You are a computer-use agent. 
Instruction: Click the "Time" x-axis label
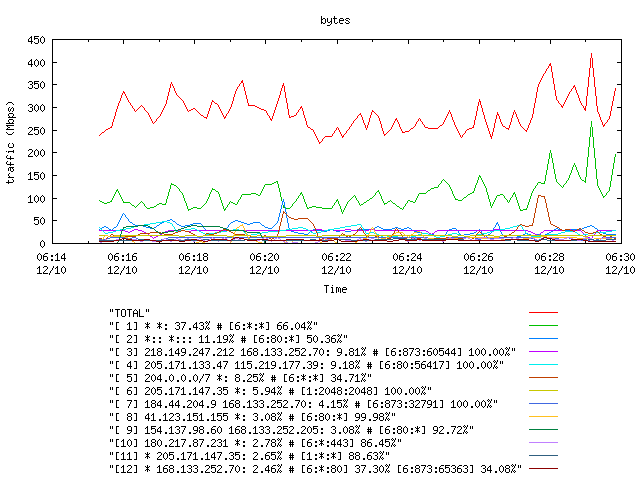tap(335, 289)
